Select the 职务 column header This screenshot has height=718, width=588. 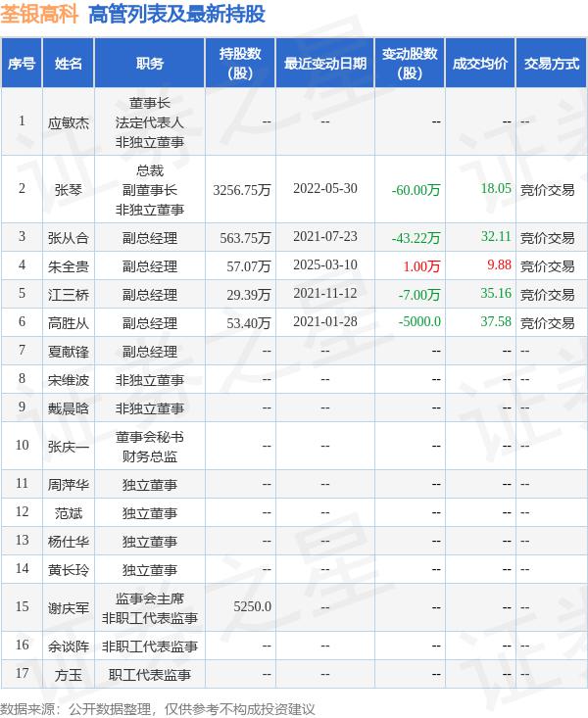click(150, 64)
